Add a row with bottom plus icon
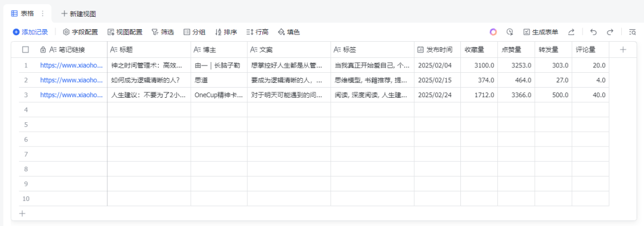The height and width of the screenshot is (226, 644). click(x=22, y=213)
